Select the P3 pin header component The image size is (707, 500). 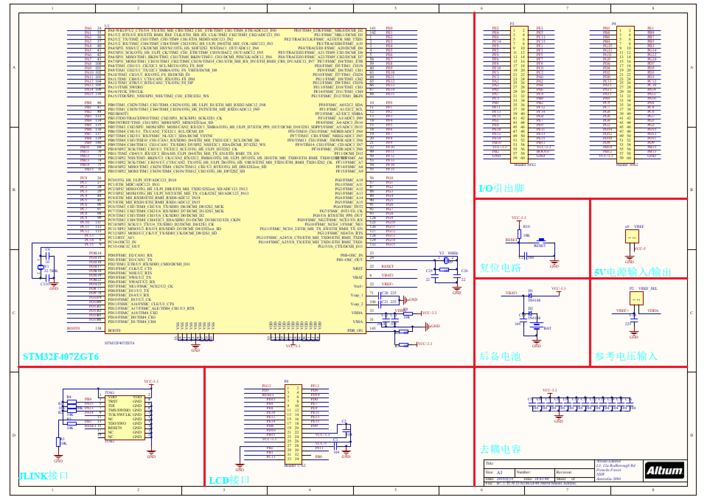[x=519, y=94]
